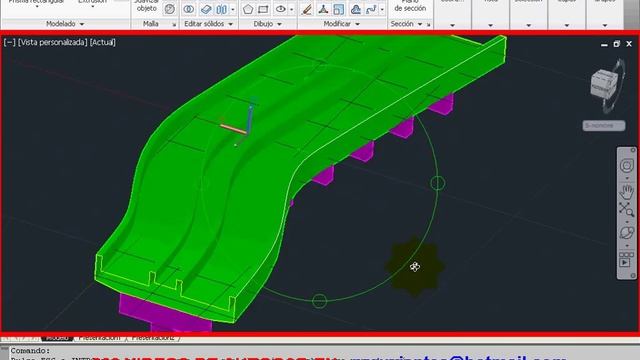Expand the Modelado panel
Image resolution: width=640 pixels, height=360 pixels.
tap(65, 24)
